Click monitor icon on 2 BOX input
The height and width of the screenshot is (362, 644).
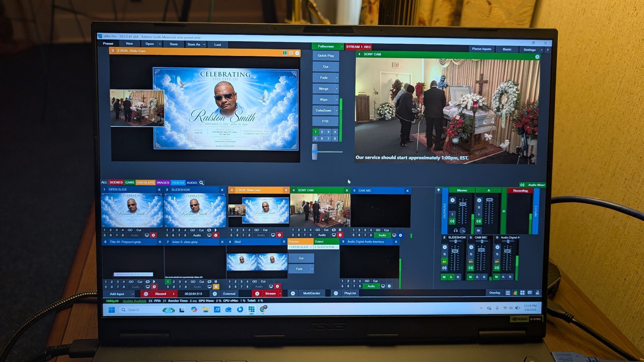[x=273, y=235]
